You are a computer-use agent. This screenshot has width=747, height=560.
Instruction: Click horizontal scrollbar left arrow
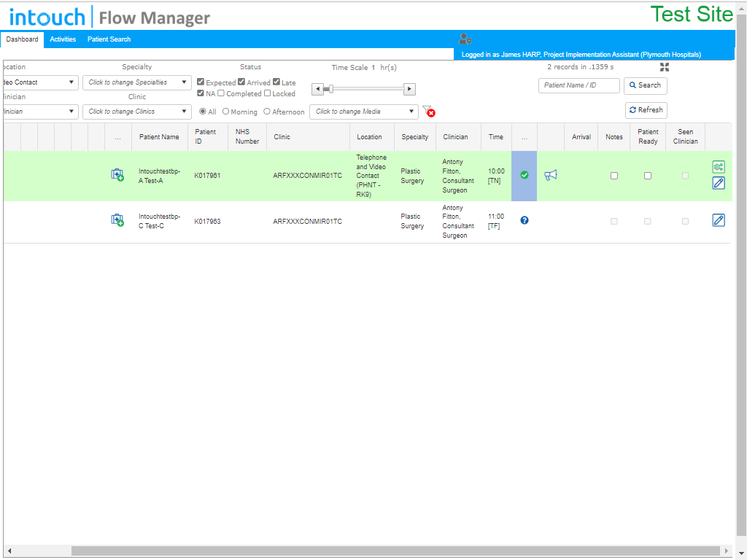[9, 551]
